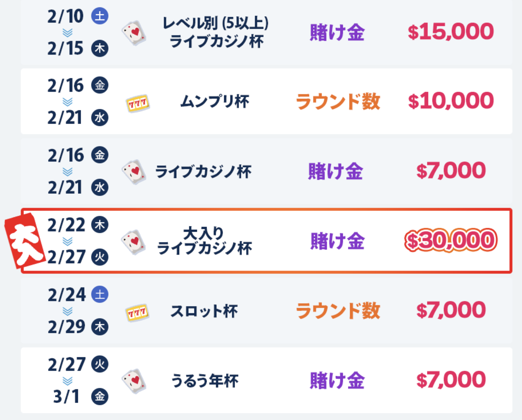Open the うるう年杯 tournament title

[204, 380]
